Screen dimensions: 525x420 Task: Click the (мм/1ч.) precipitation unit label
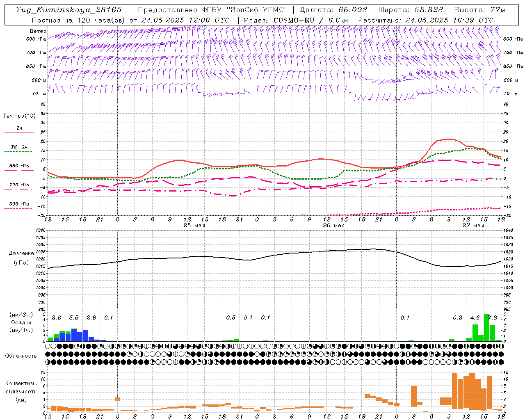(21, 330)
